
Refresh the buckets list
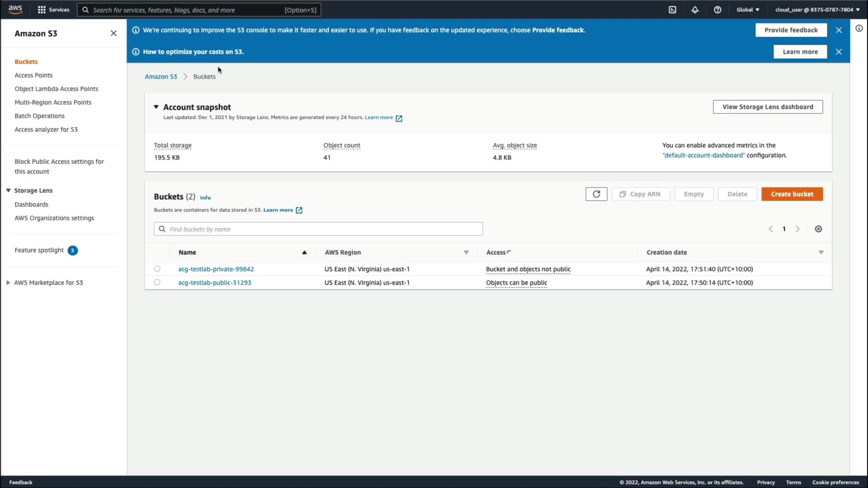click(x=596, y=194)
